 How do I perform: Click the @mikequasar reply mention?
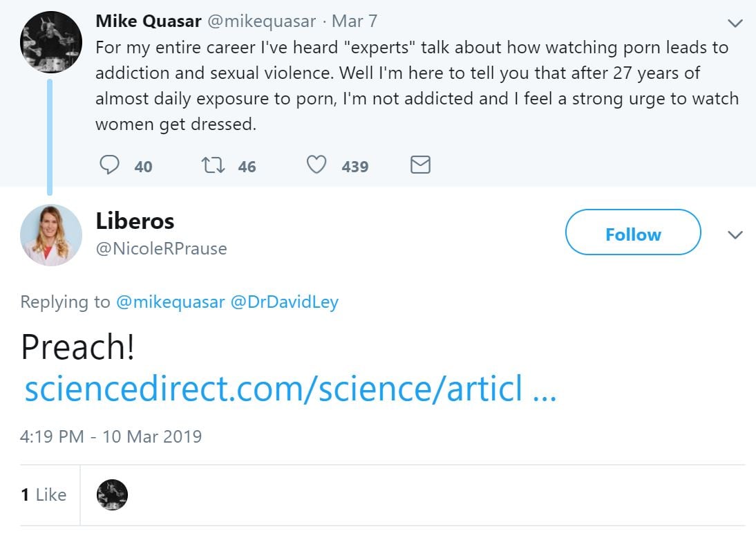click(x=169, y=302)
